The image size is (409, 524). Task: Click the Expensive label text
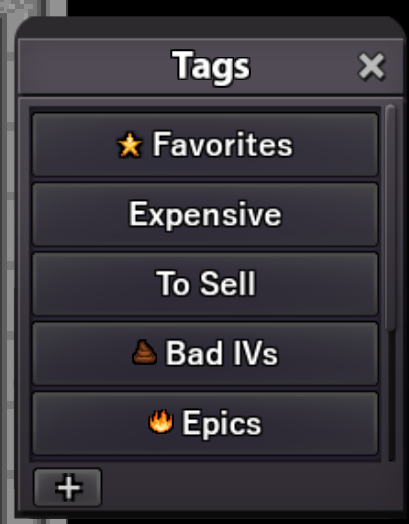click(205, 216)
